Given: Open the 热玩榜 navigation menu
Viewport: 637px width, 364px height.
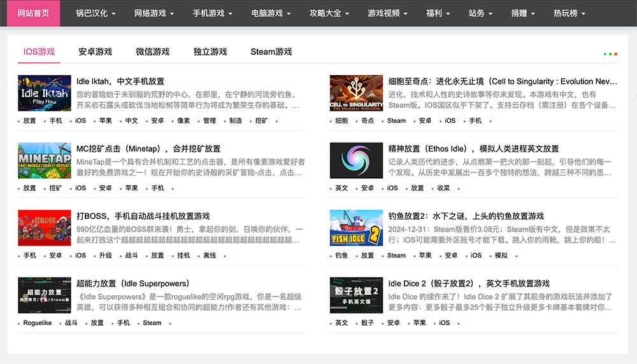Looking at the screenshot, I should point(569,13).
